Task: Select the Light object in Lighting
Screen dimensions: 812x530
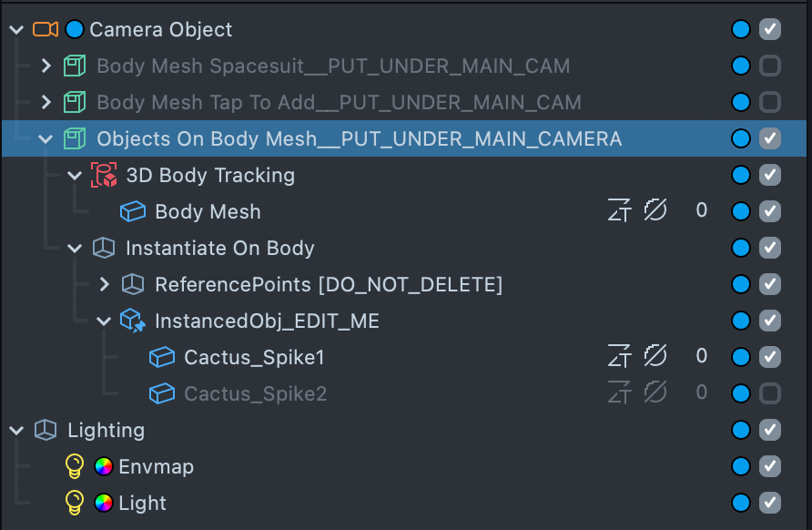Action: 142,503
